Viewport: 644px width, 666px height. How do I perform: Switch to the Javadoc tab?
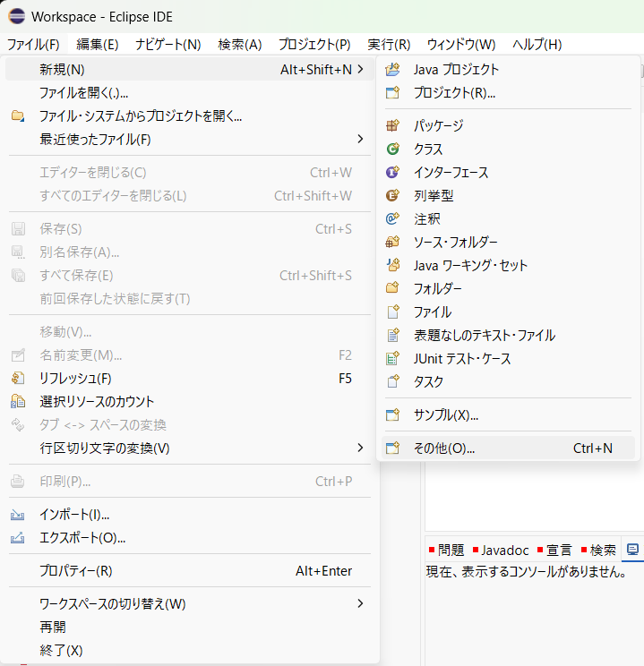505,550
